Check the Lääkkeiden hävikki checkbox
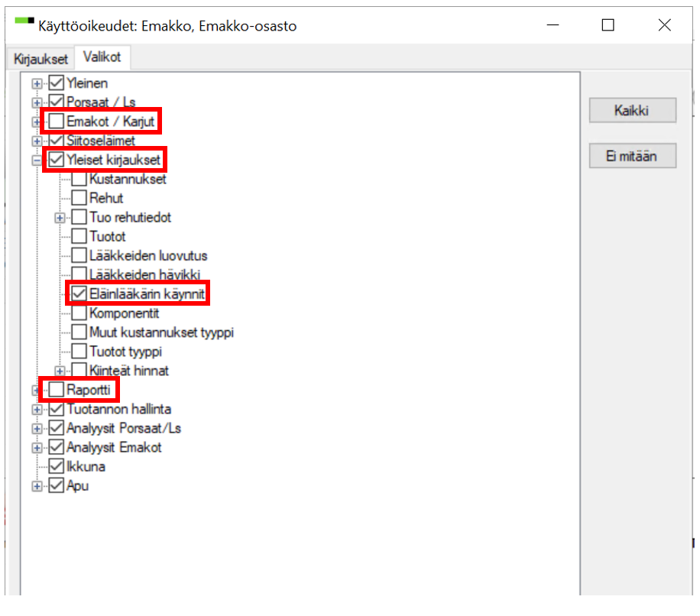Image resolution: width=700 pixels, height=616 pixels. coord(79,274)
